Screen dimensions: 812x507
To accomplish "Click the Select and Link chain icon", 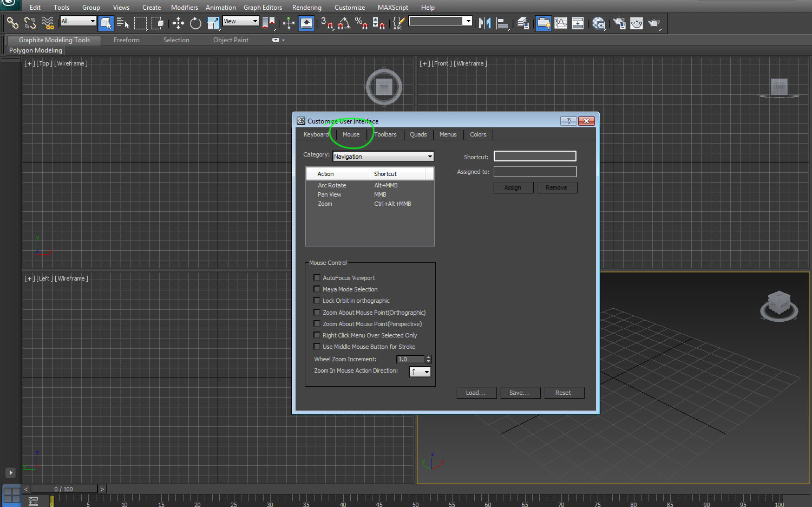I will point(12,23).
